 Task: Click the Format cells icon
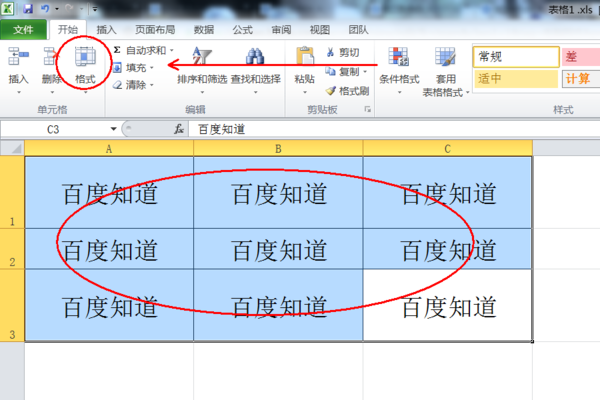tap(85, 56)
